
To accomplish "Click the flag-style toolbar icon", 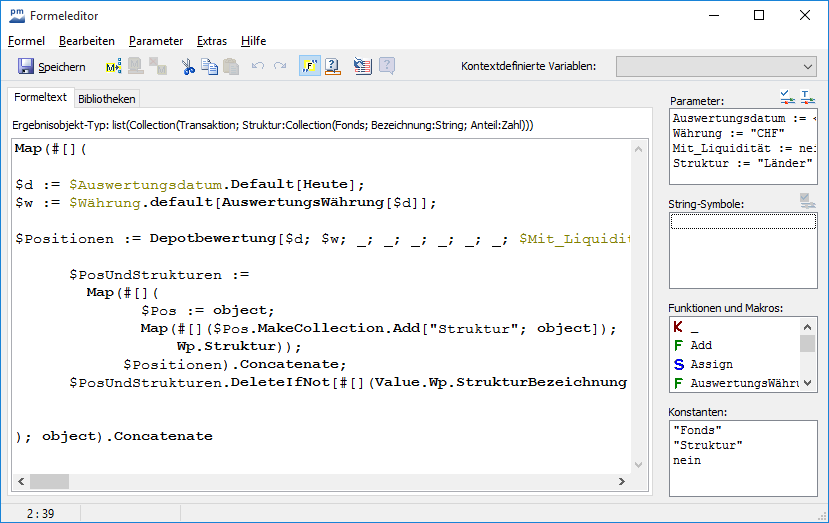I will point(363,67).
